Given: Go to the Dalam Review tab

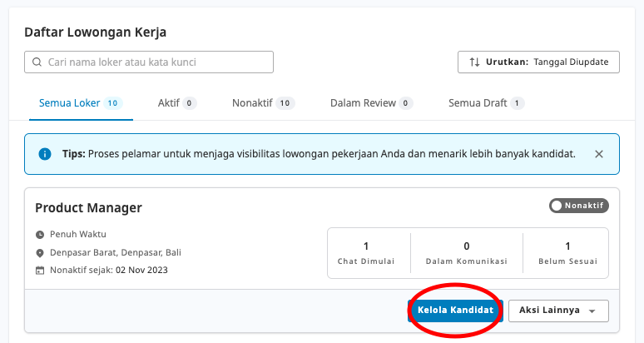Looking at the screenshot, I should pos(371,103).
